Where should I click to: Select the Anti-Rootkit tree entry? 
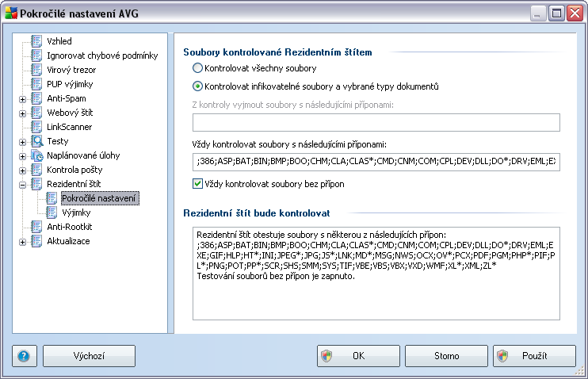click(x=70, y=227)
